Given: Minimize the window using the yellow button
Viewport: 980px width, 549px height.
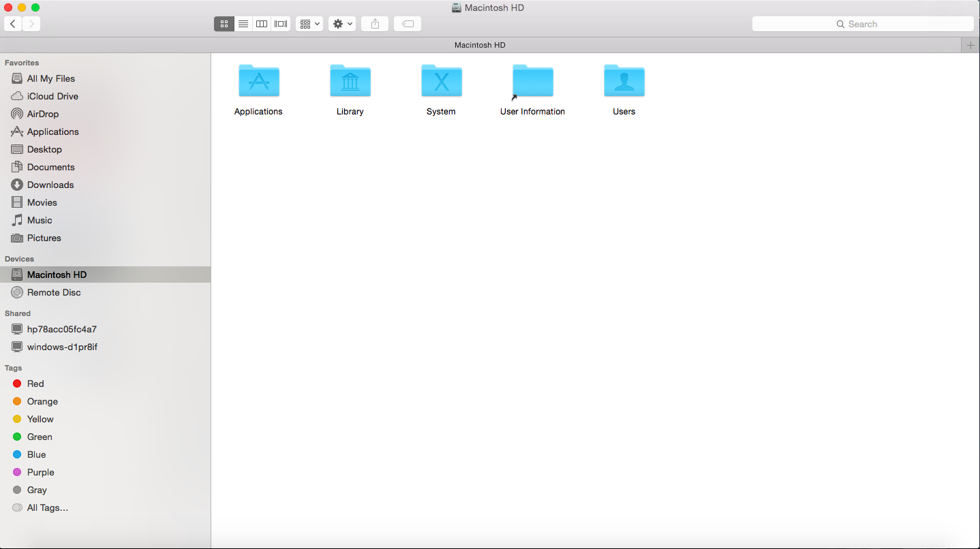Looking at the screenshot, I should point(22,7).
